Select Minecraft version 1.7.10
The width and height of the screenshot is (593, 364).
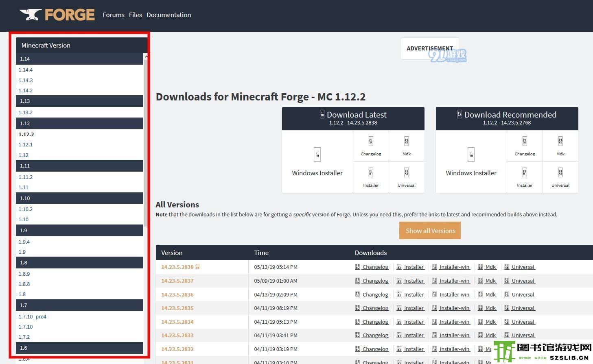coord(26,327)
